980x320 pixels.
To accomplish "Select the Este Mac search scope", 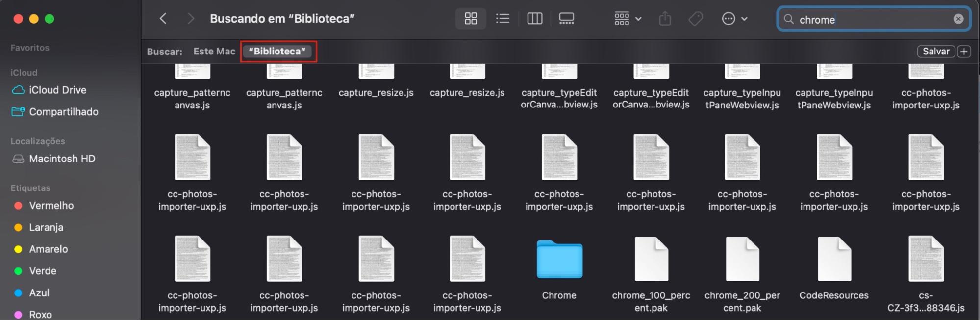I will click(214, 51).
